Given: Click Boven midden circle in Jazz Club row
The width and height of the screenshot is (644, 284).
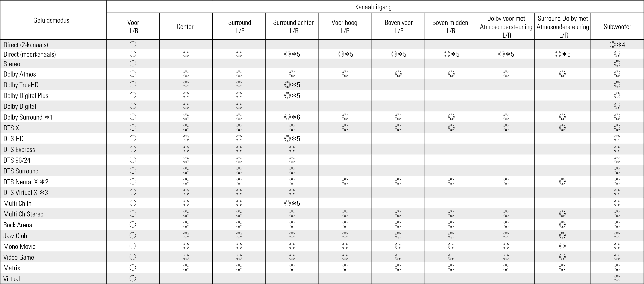Looking at the screenshot, I should (x=451, y=235).
